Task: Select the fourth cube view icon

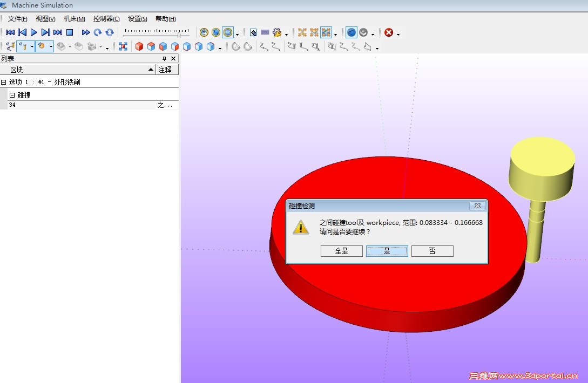Action: [x=175, y=46]
